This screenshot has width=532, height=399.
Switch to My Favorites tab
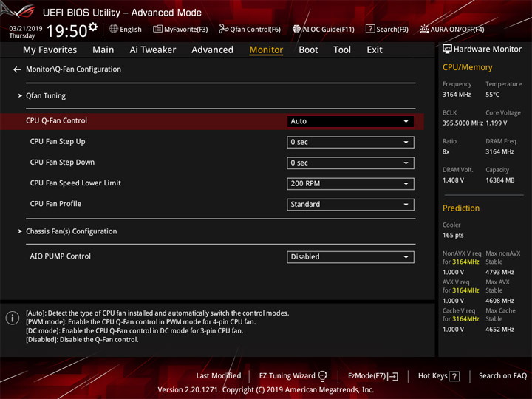click(x=50, y=50)
